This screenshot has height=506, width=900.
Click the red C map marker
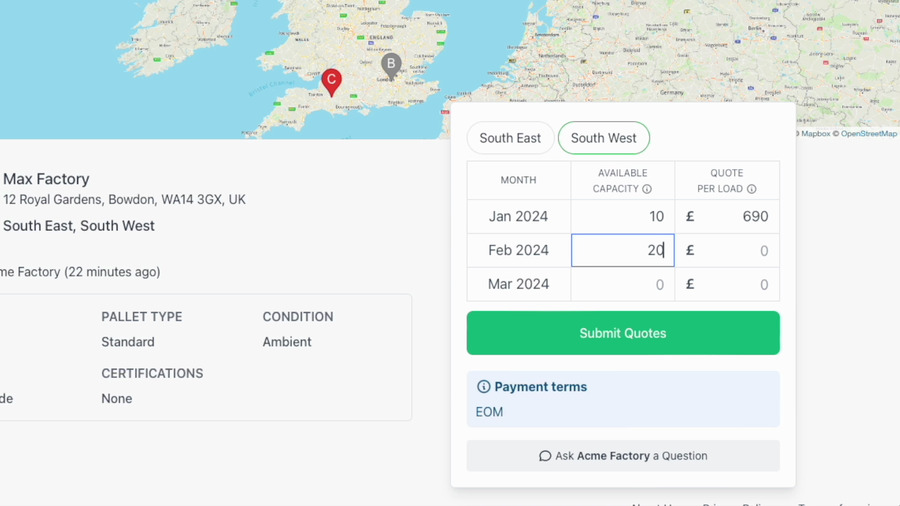[x=331, y=81]
